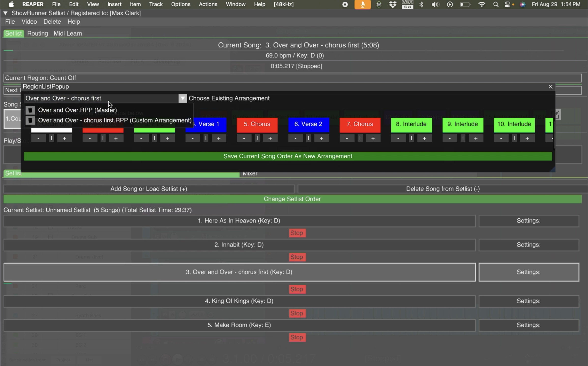Image resolution: width=588 pixels, height=366 pixels.
Task: Click the VSX SW menu bar icon
Action: [407, 4]
